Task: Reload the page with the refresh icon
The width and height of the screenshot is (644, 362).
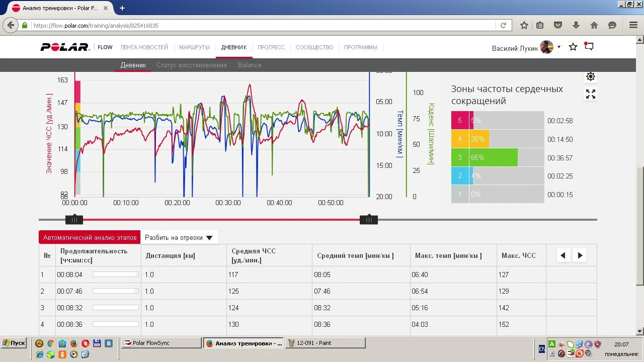Action: 503,25
